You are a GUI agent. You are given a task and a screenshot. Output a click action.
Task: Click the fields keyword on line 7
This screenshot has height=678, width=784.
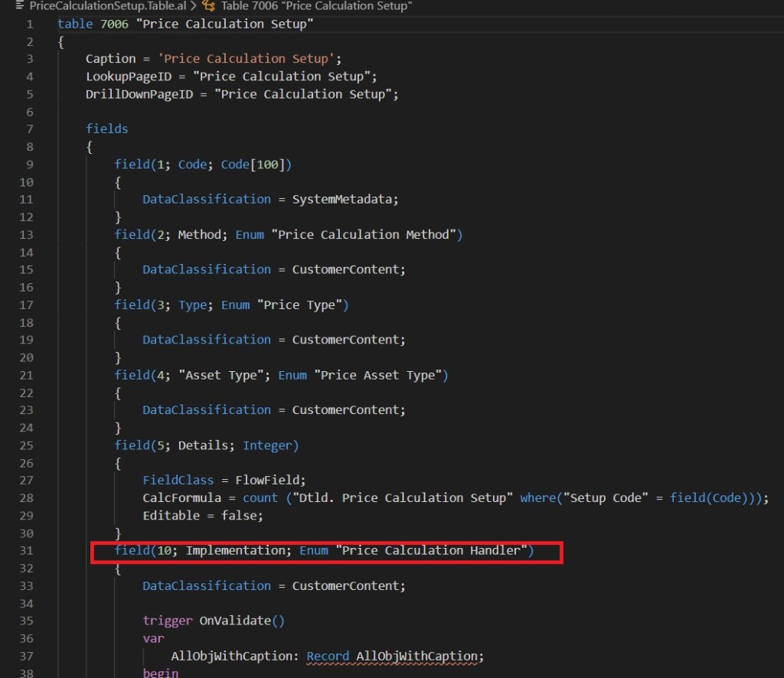pos(106,129)
